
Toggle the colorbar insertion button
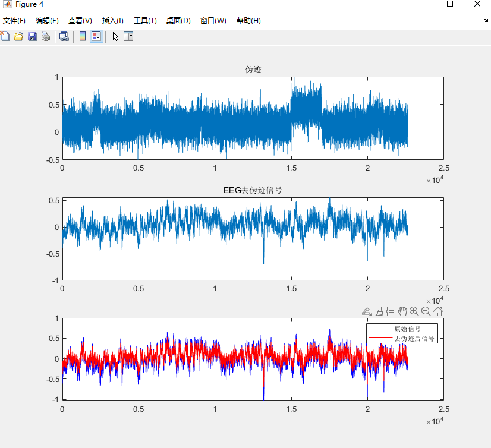pos(81,36)
